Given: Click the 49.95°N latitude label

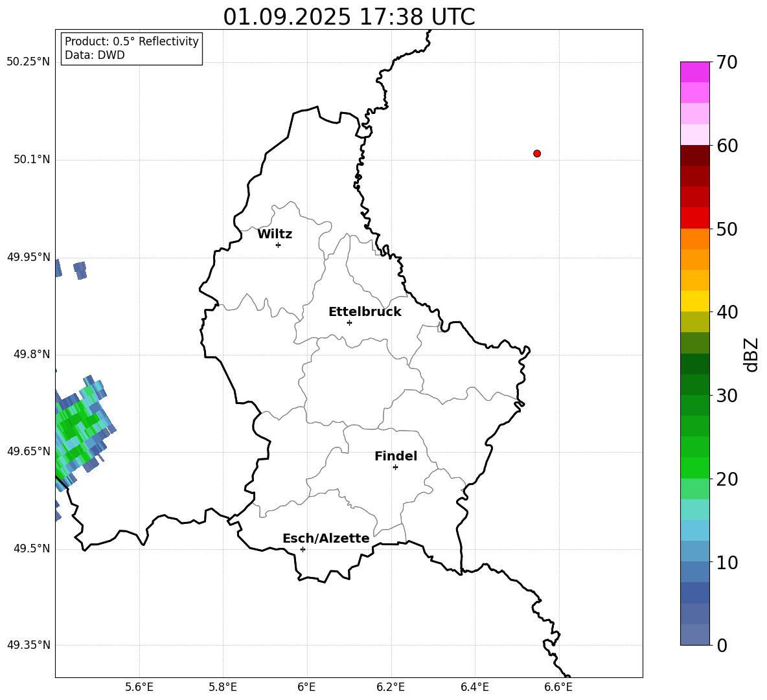Looking at the screenshot, I should tap(29, 258).
